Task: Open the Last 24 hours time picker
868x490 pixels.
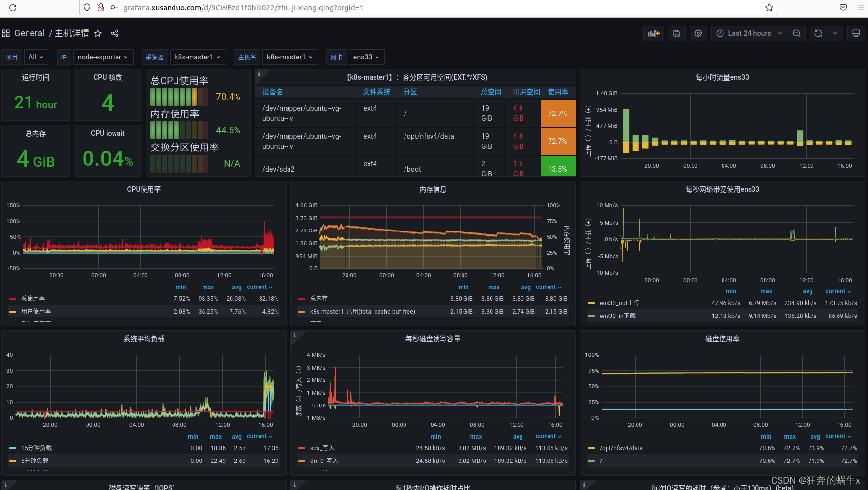Action: [x=749, y=33]
